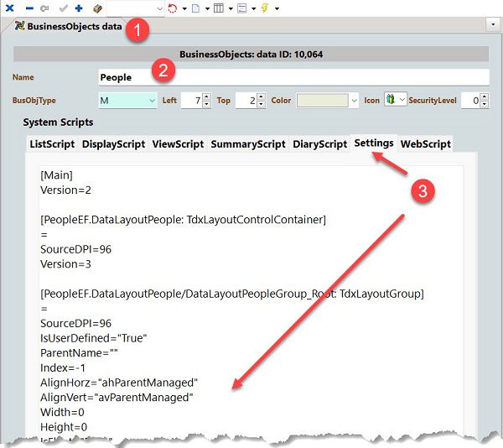Click the brown eraser toolbar icon
Viewport: 503px width, 448px height.
97,8
